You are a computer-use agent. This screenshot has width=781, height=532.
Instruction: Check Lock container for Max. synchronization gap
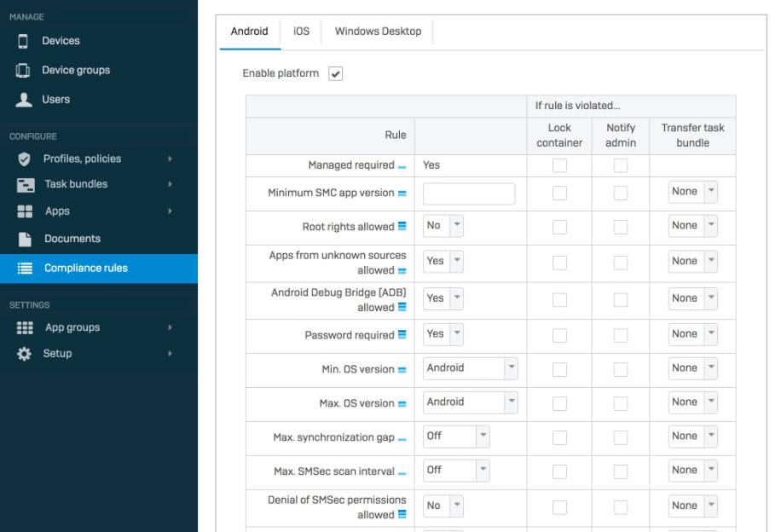click(559, 438)
